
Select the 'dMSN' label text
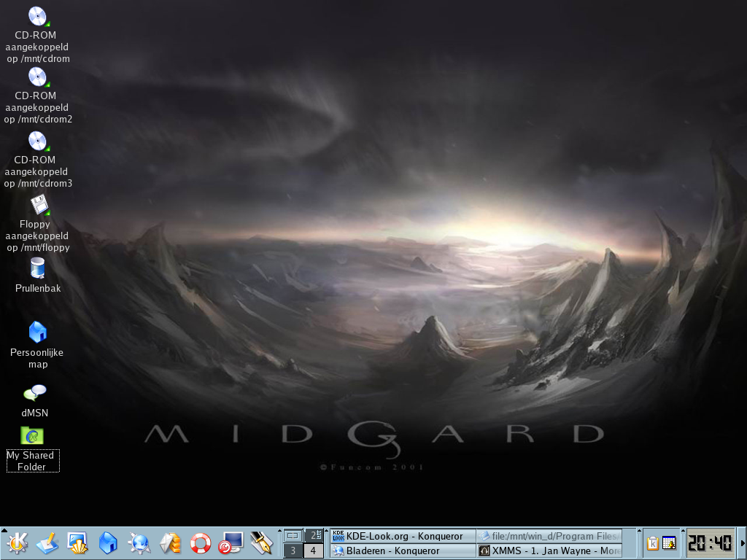pyautogui.click(x=35, y=413)
